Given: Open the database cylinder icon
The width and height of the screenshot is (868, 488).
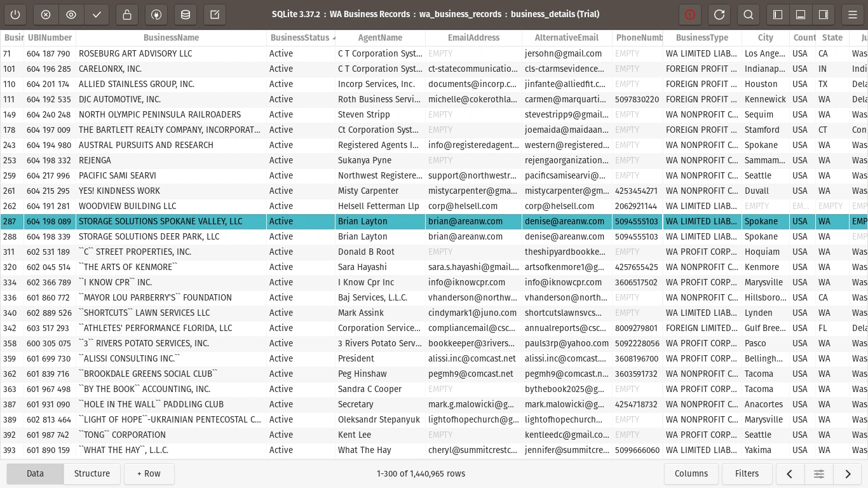Looking at the screenshot, I should (185, 15).
